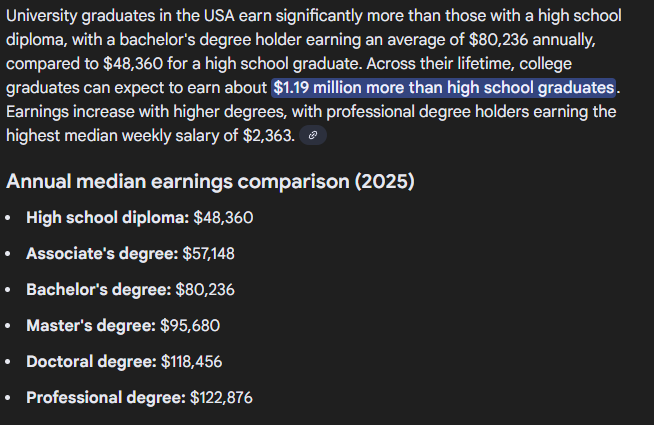The width and height of the screenshot is (654, 425).
Task: Click the $2,363 weekly salary figure
Action: [x=268, y=136]
